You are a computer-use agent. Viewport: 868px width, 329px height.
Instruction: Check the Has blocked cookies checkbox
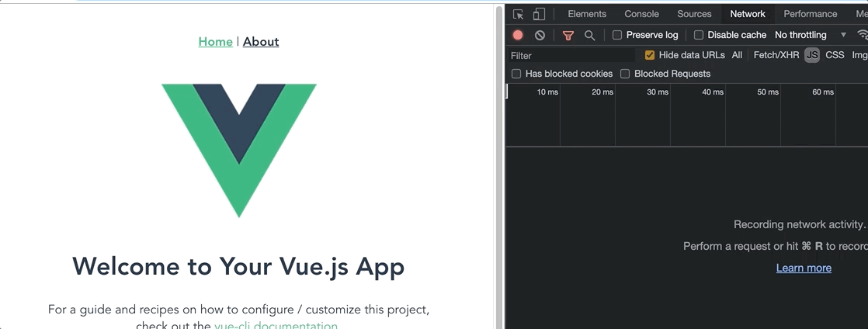click(x=516, y=74)
